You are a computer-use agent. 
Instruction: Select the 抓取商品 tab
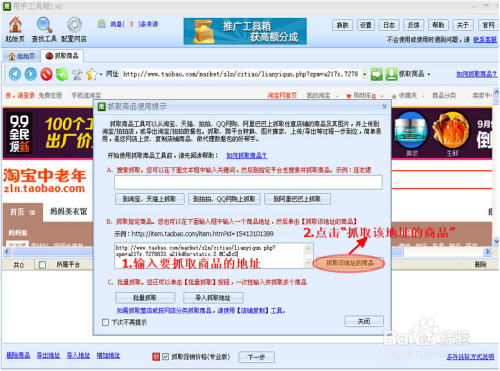(x=62, y=56)
